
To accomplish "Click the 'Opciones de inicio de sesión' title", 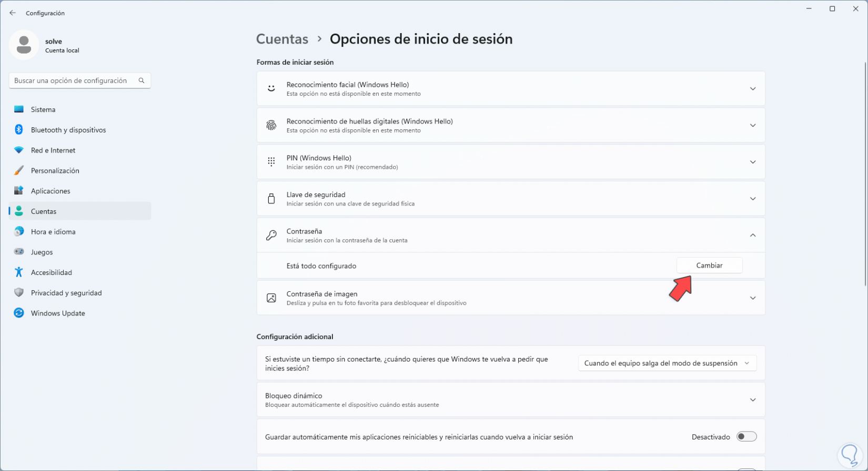I will [x=421, y=39].
